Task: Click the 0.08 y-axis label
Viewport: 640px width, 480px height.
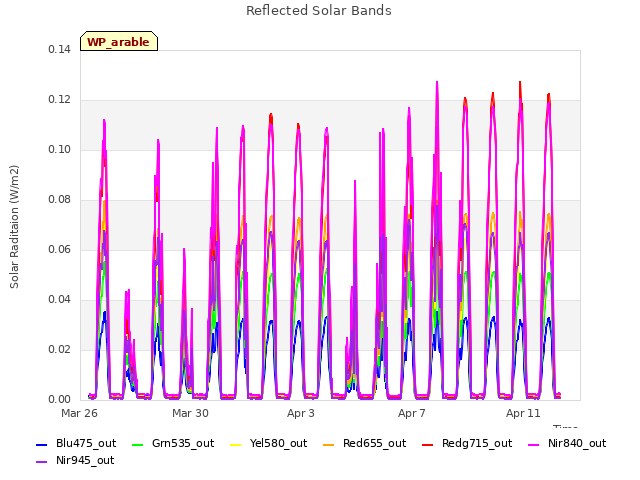Action: pos(60,200)
